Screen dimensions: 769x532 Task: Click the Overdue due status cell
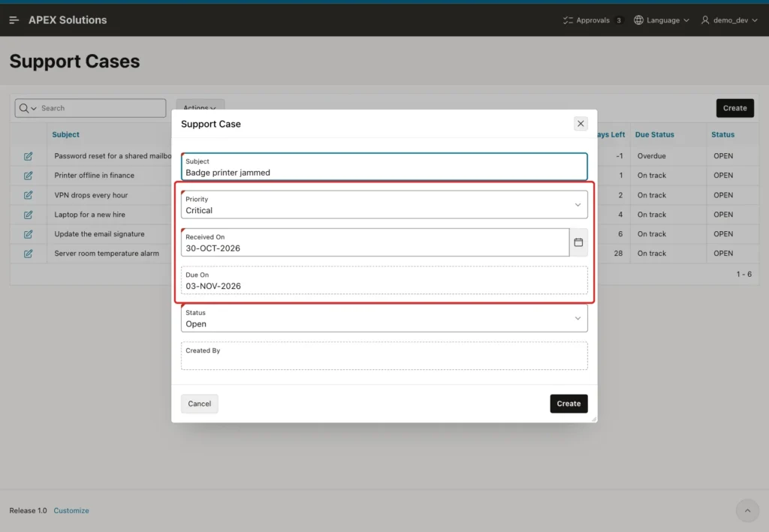pyautogui.click(x=651, y=156)
